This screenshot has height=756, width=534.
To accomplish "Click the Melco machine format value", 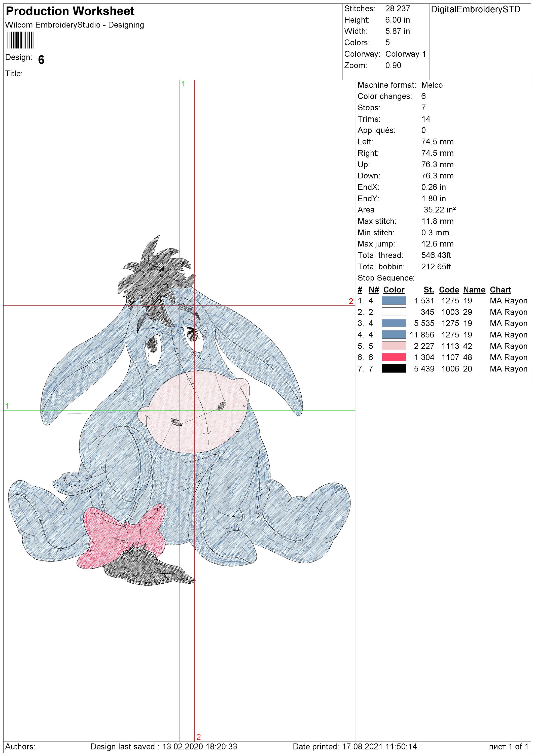I will point(432,85).
